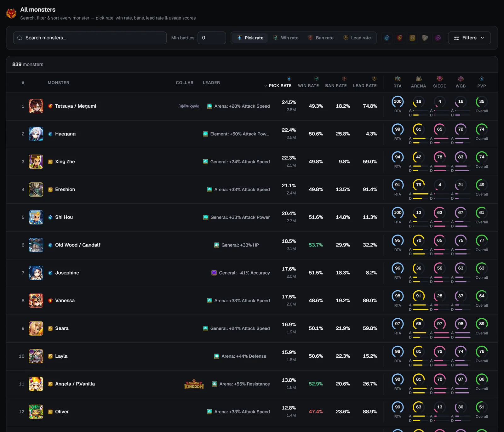Image resolution: width=504 pixels, height=432 pixels.
Task: Sort by PICK RATE column header
Action: [x=278, y=86]
